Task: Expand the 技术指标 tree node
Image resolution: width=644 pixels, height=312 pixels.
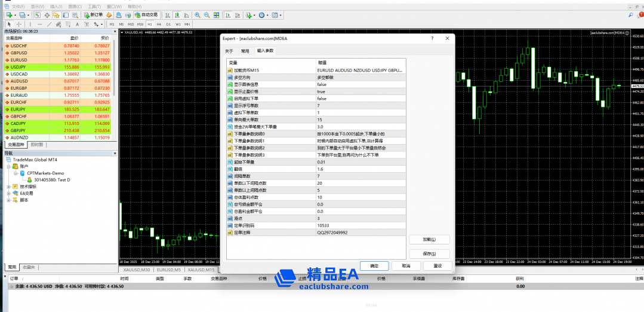Action: [8, 186]
